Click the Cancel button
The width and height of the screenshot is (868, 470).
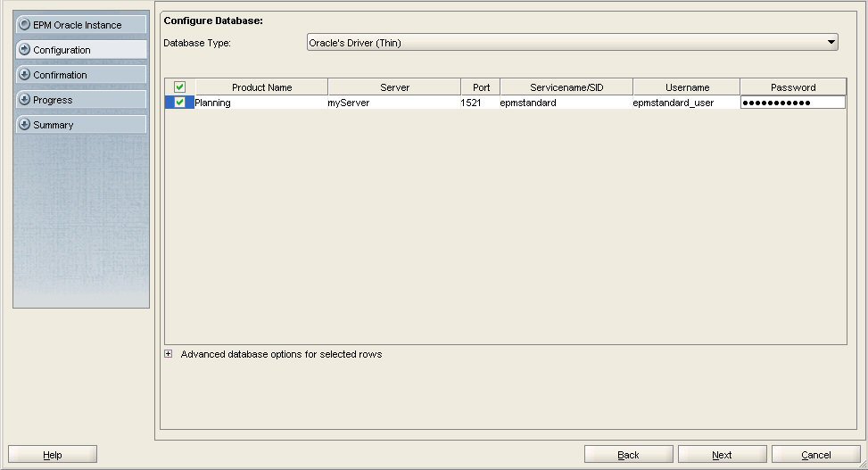[x=816, y=455]
